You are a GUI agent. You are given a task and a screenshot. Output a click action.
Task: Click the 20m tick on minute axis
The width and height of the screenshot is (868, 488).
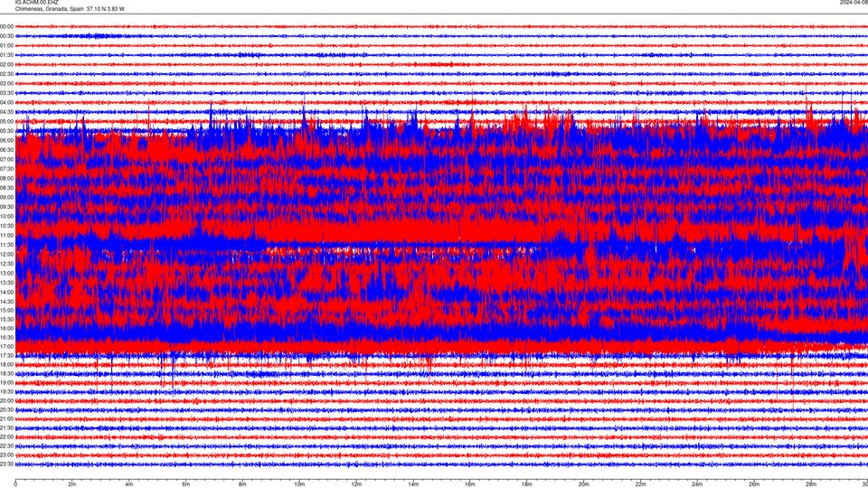[x=583, y=484]
